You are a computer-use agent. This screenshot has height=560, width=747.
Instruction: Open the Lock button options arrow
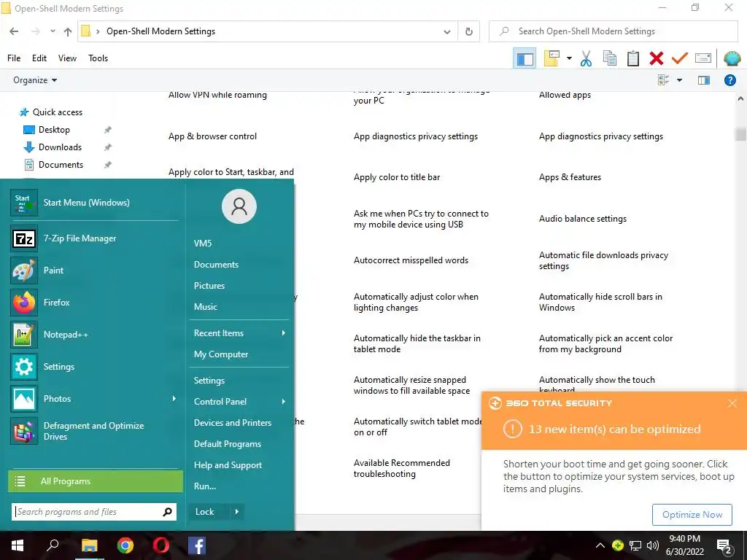(237, 512)
